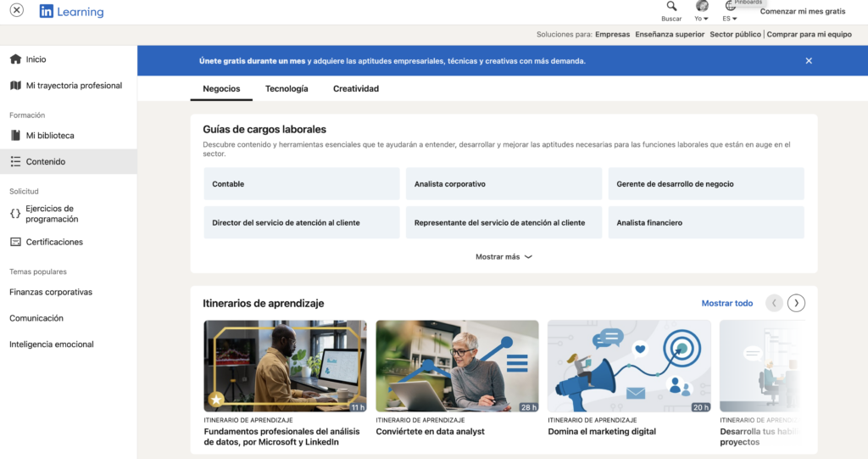Open the Conviértete en data analyst thumbnail
The height and width of the screenshot is (459, 868).
(457, 366)
